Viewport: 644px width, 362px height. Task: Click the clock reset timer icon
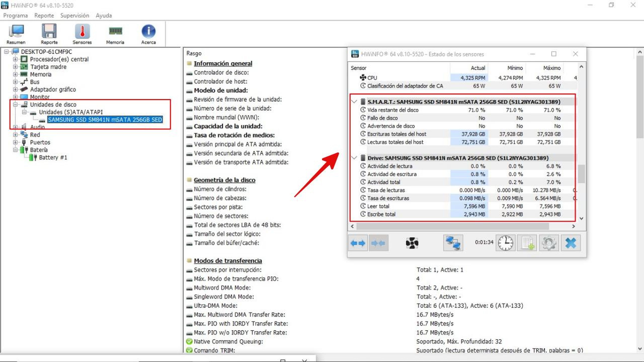[505, 243]
